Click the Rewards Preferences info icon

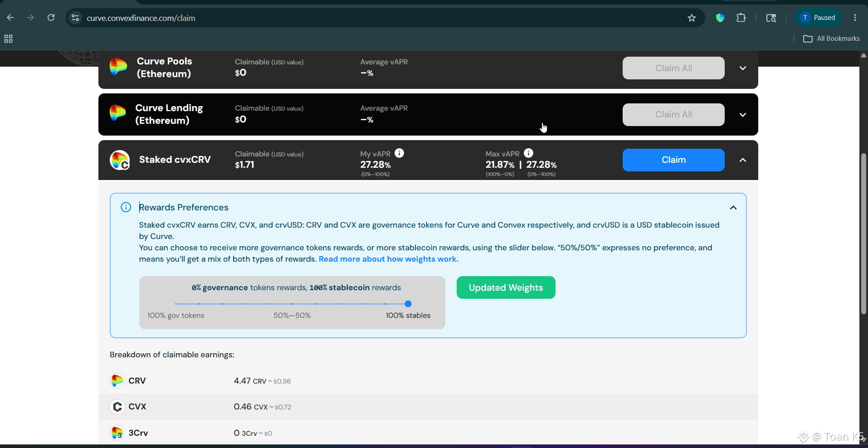[126, 207]
